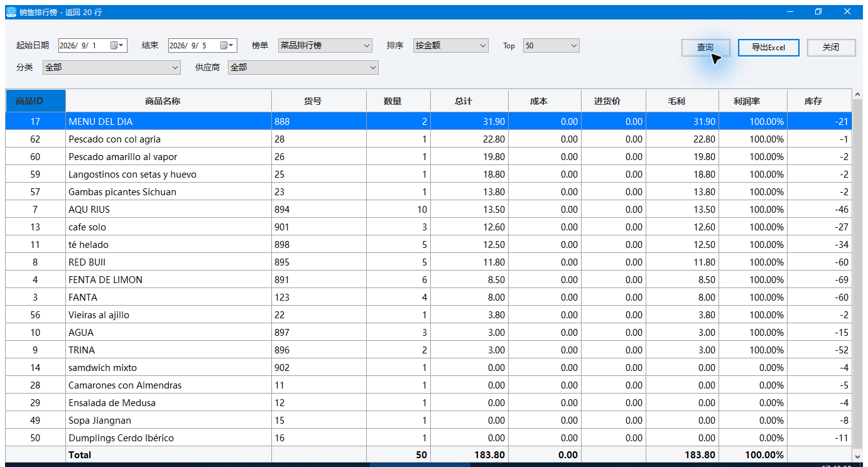
Task: Click the Vieiras al ajillo cell
Action: [x=168, y=315]
